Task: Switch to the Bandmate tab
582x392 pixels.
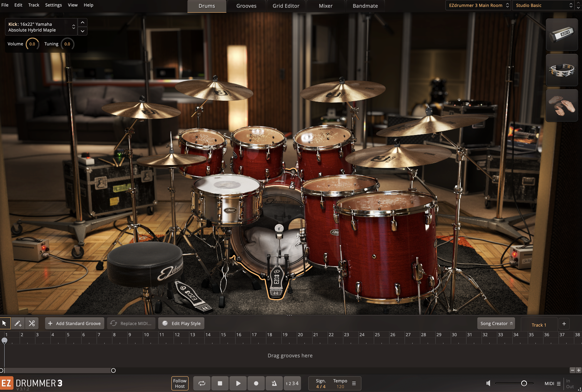Action: tap(365, 6)
